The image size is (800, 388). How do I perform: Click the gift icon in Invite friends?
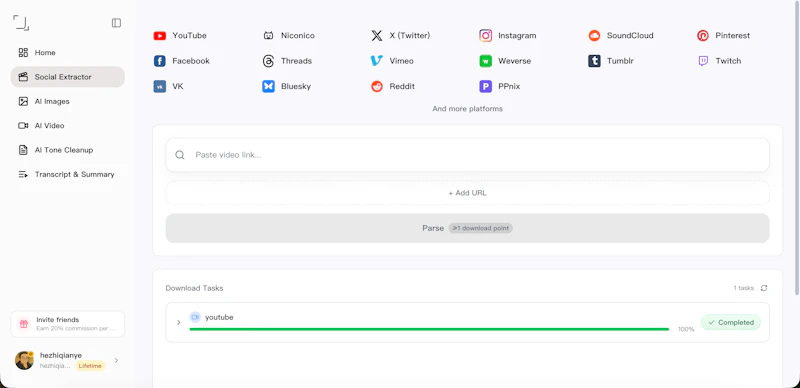(23, 324)
